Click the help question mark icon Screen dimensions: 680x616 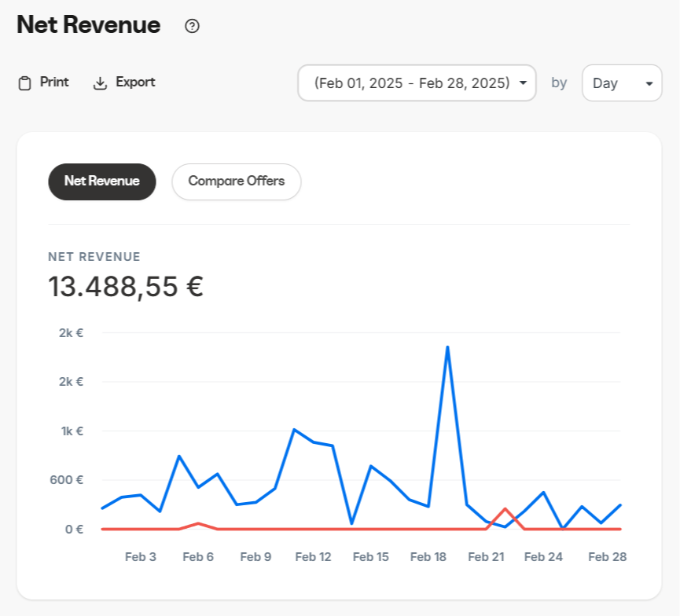point(192,26)
